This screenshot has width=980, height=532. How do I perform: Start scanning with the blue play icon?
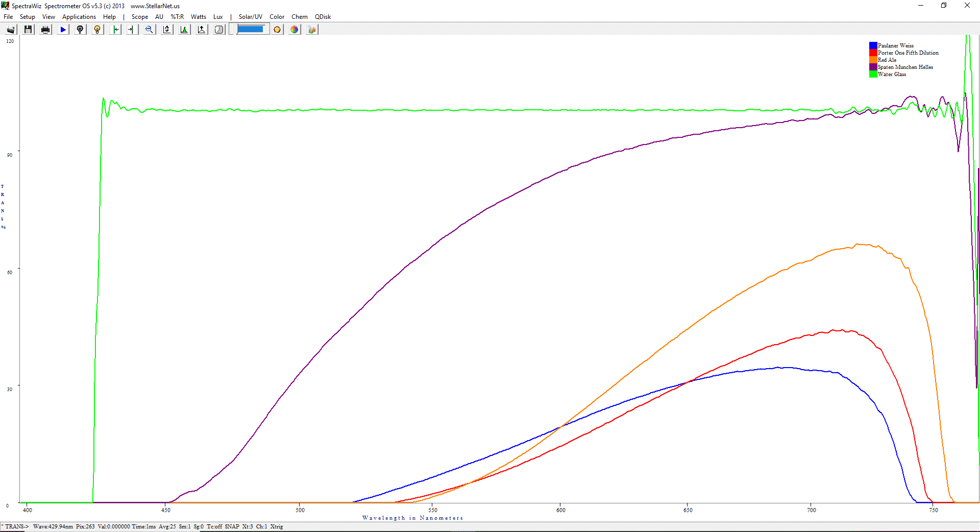coord(63,30)
